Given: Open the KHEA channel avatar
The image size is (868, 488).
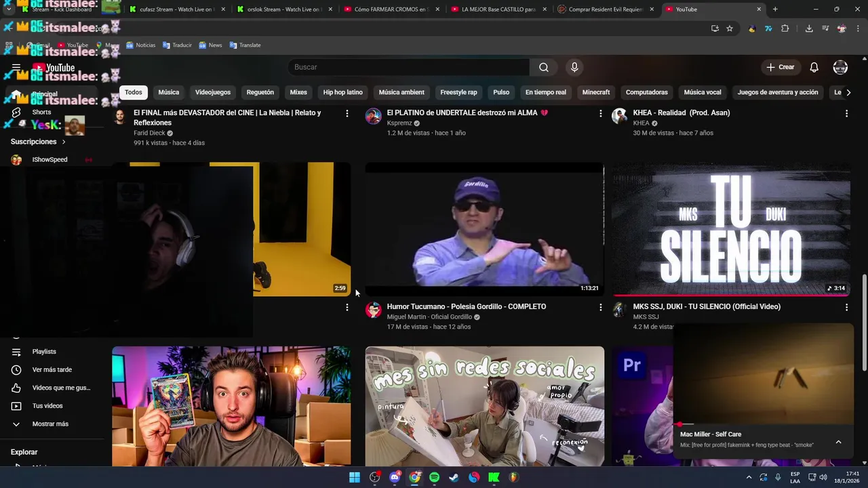Looking at the screenshot, I should pyautogui.click(x=619, y=116).
